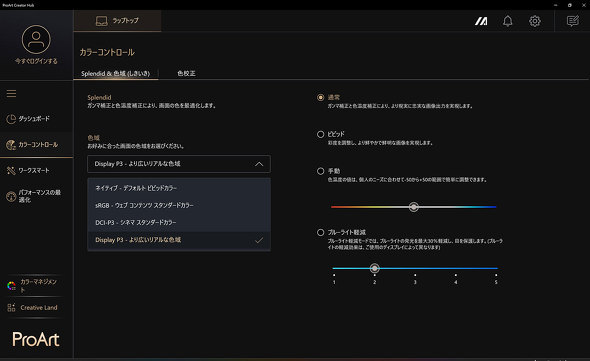Select the 手動 radio button

pos(320,171)
